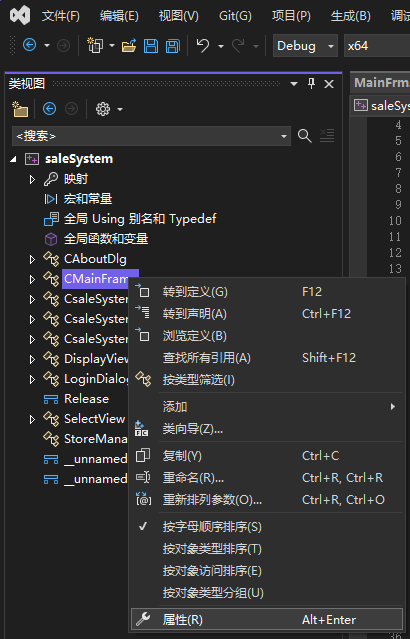The image size is (410, 639).
Task: Click the search magnifier icon in 类视图
Action: point(304,136)
